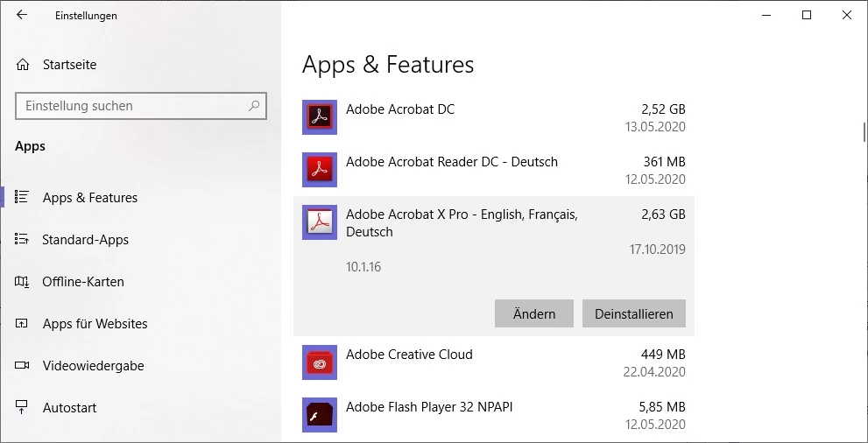Focus the Einstellung suchen search field

[141, 106]
